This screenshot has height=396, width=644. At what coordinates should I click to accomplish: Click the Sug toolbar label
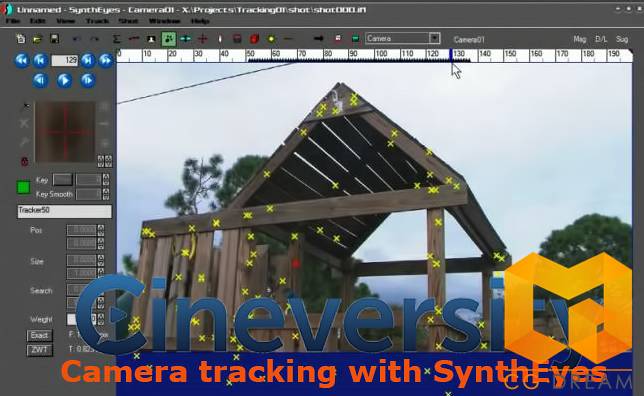pos(622,39)
